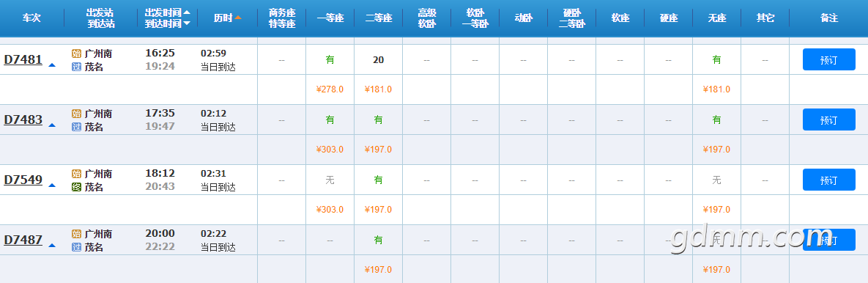Click the 二等座 column header
This screenshot has width=868, height=283.
(x=379, y=18)
